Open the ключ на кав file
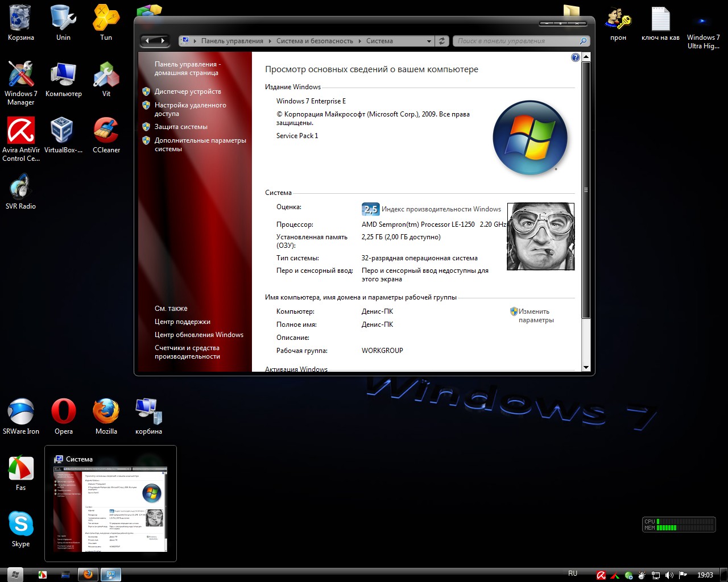Viewport: 728px width, 582px height. pyautogui.click(x=660, y=23)
